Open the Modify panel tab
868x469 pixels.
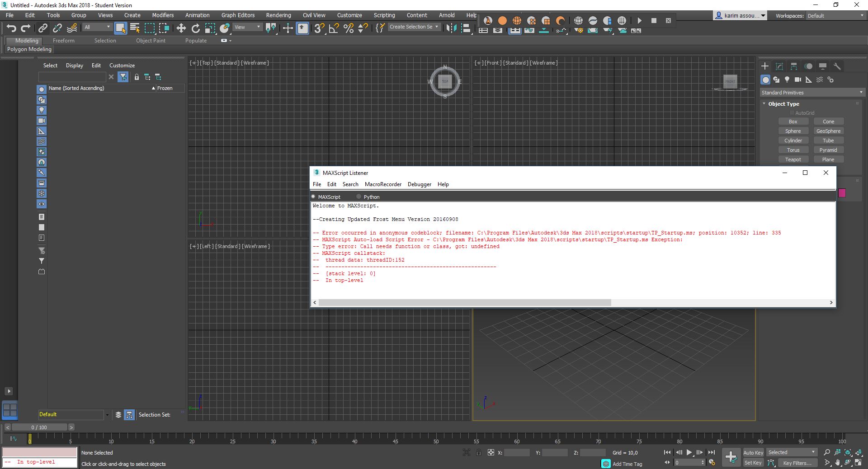(x=779, y=66)
